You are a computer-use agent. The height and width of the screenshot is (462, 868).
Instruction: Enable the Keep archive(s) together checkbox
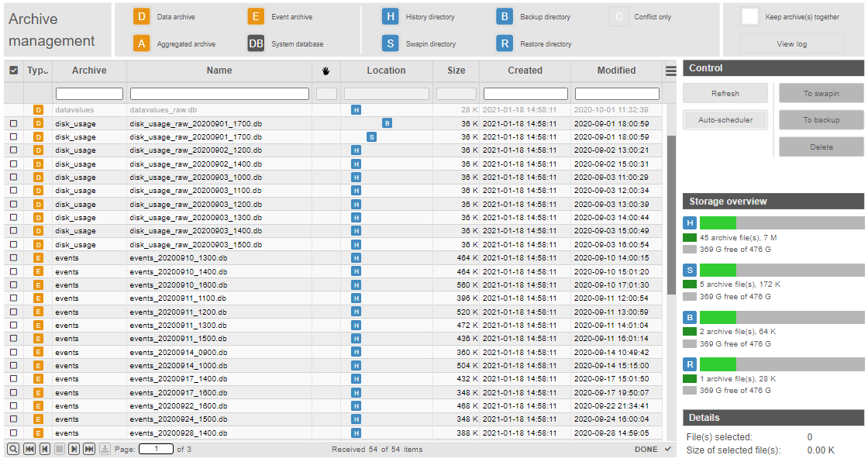(x=749, y=15)
